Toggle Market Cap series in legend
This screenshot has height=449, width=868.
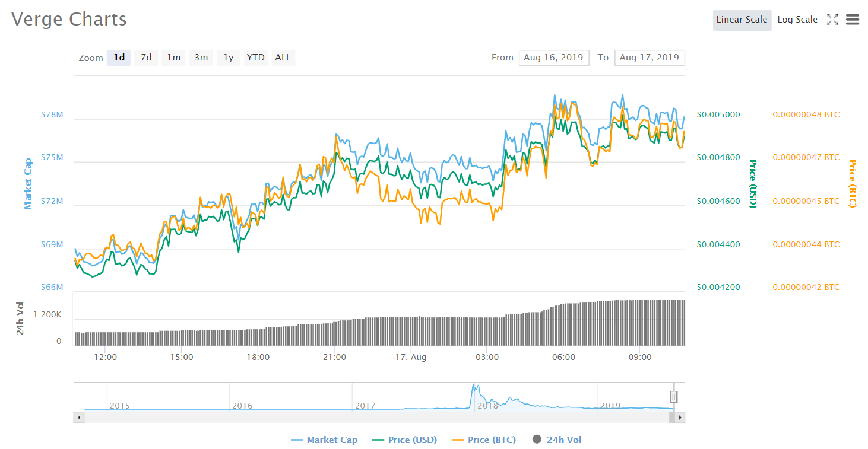tap(324, 440)
